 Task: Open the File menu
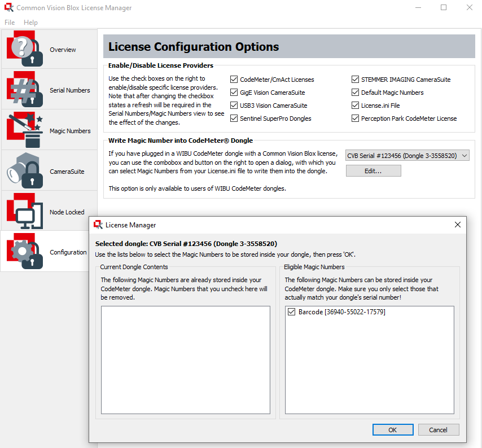coord(10,23)
